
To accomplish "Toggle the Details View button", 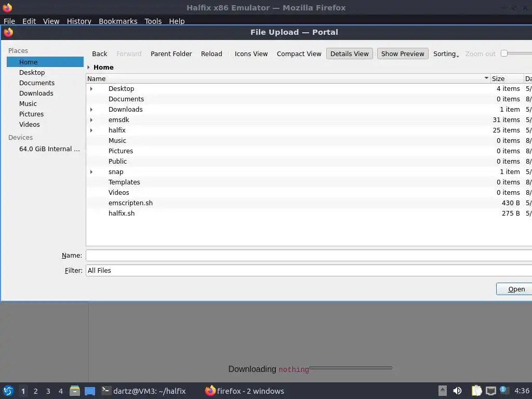I will (x=350, y=54).
